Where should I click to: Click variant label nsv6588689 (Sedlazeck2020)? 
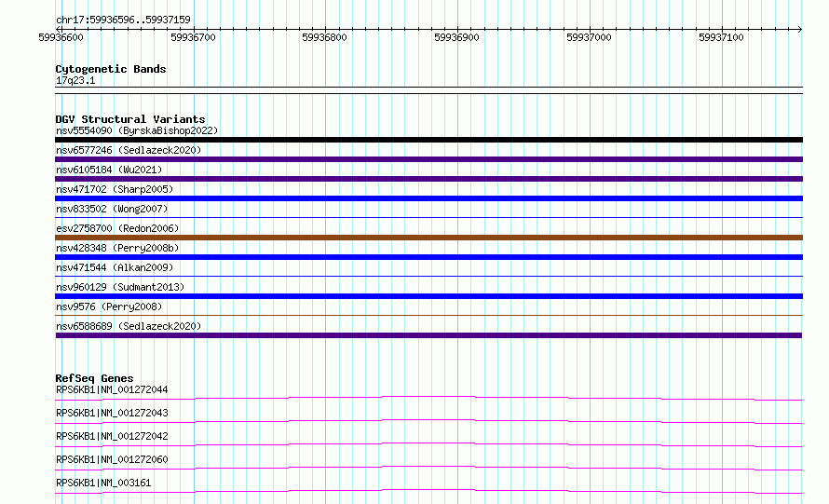coord(129,326)
